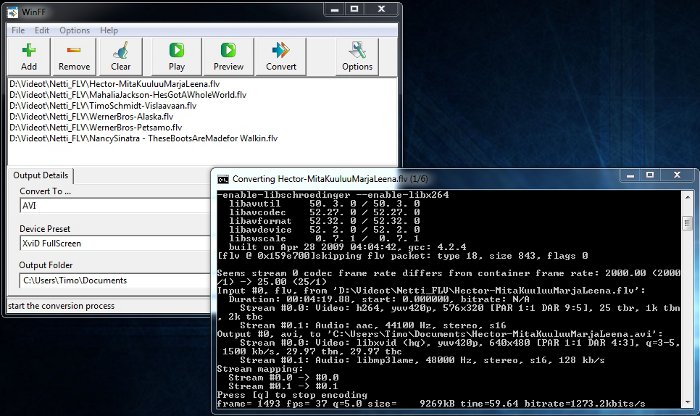The width and height of the screenshot is (700, 416).
Task: Click the 'Press [q] to stop encoding' line
Action: click(x=292, y=395)
